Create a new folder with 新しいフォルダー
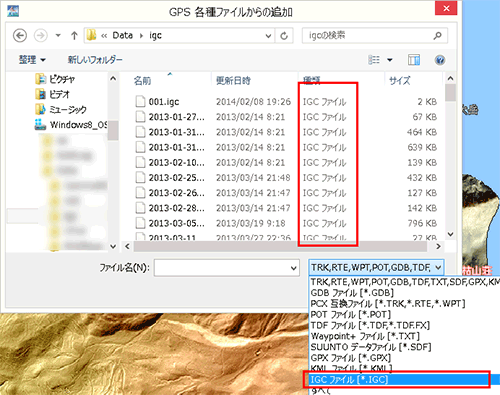 [95, 60]
